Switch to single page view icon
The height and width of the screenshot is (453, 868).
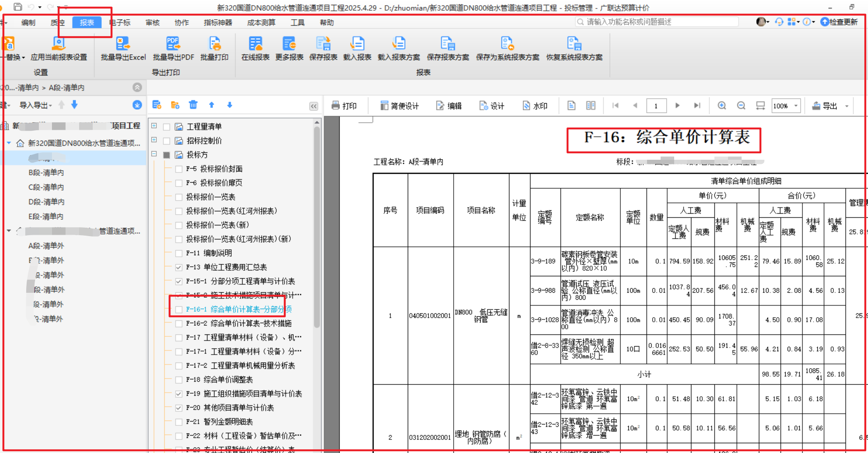click(x=571, y=106)
